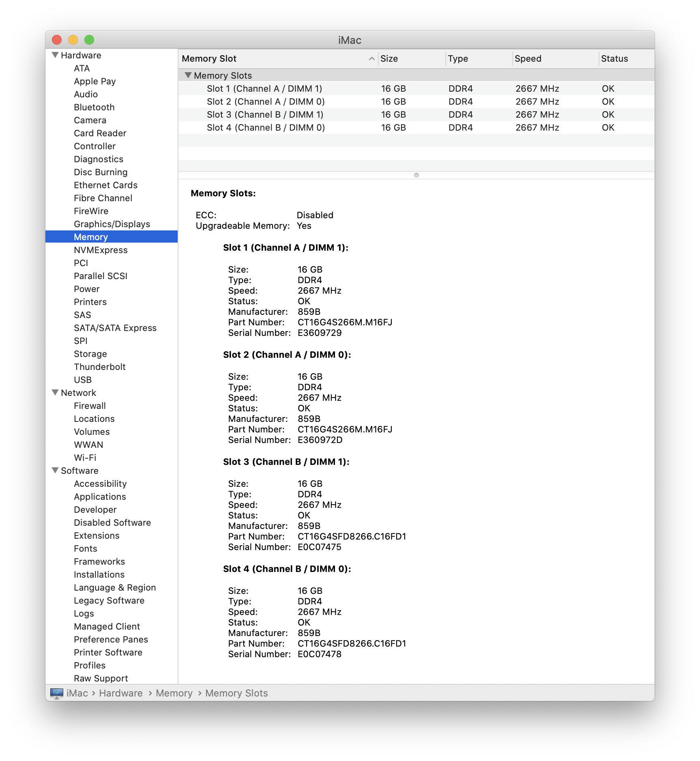Show Camera hardware information
Image resolution: width=700 pixels, height=761 pixels.
90,120
